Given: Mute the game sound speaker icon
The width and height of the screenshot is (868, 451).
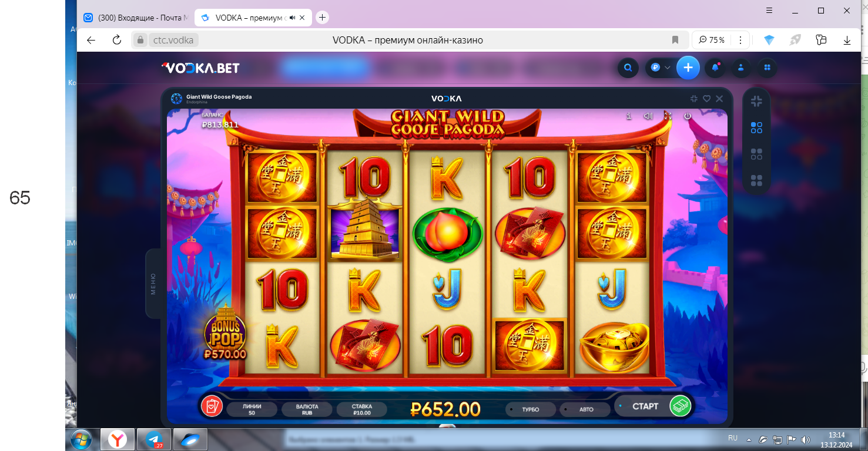Looking at the screenshot, I should (x=648, y=116).
